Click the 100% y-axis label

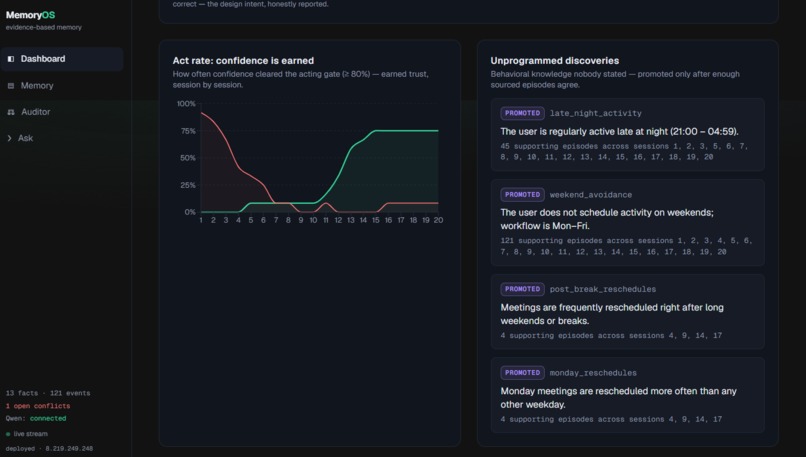(x=186, y=104)
